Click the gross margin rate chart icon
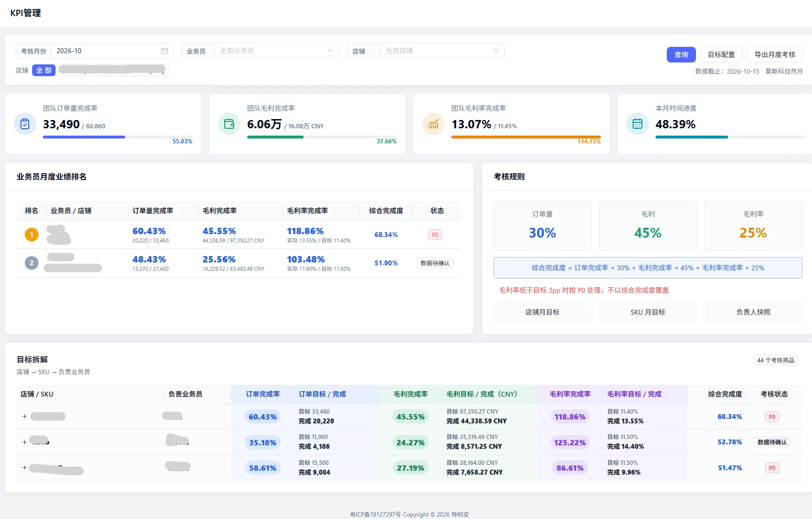 tap(433, 124)
